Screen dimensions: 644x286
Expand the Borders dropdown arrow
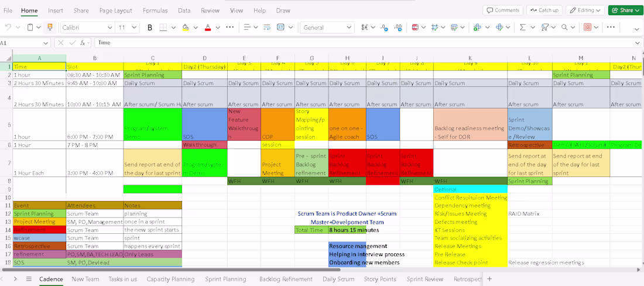tap(173, 28)
